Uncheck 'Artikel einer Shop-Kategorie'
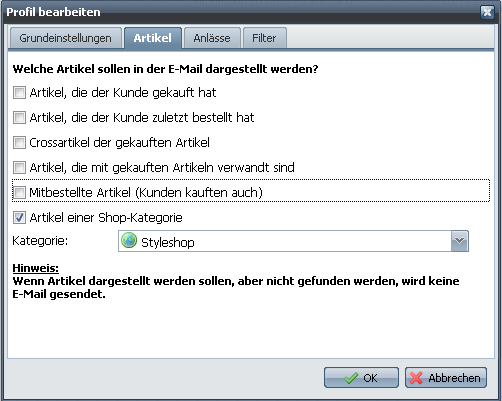502x401 pixels. click(x=19, y=218)
